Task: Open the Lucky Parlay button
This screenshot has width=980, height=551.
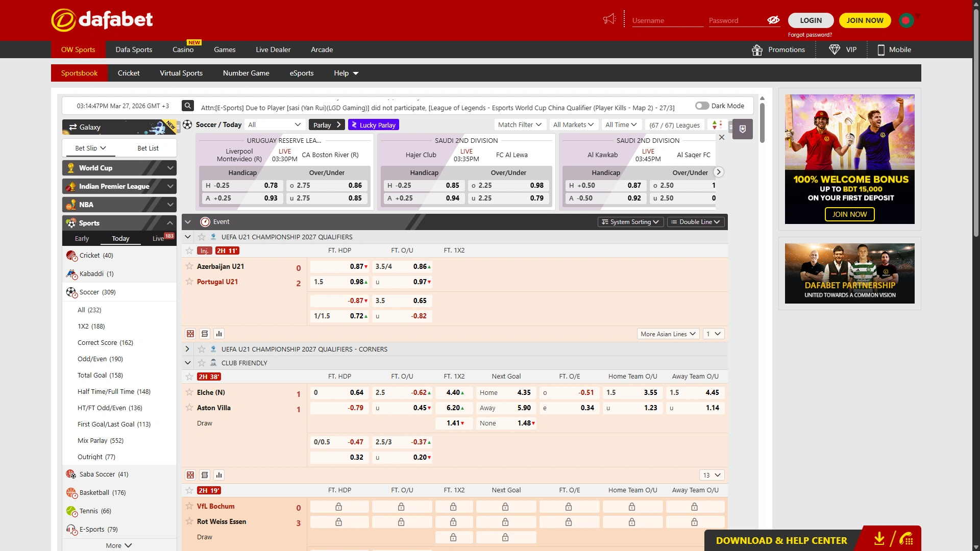Action: [x=374, y=125]
